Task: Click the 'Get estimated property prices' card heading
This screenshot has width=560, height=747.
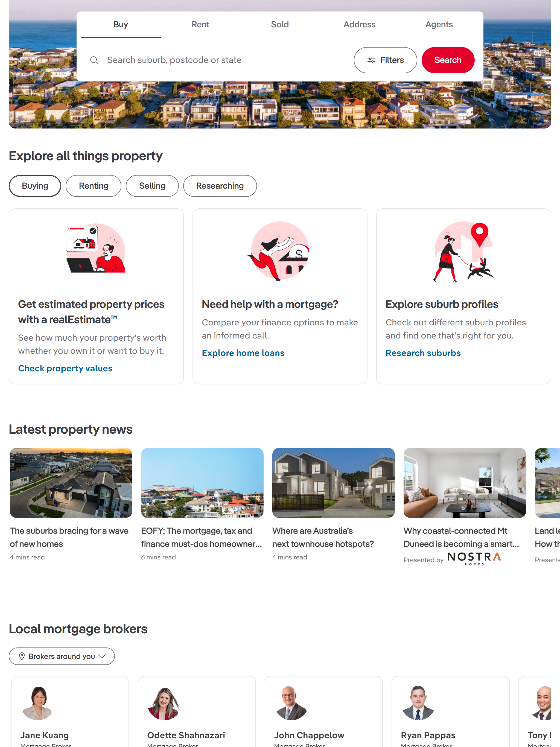Action: click(91, 312)
